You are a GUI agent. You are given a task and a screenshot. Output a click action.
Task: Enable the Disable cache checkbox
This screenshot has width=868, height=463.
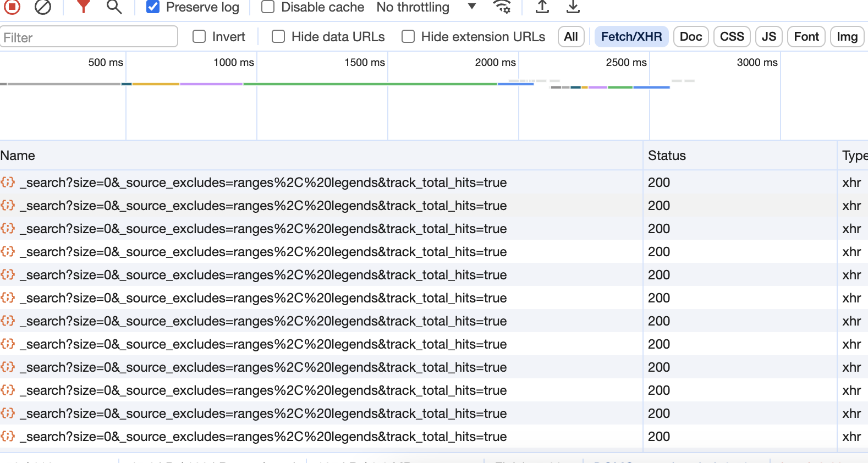click(x=268, y=7)
